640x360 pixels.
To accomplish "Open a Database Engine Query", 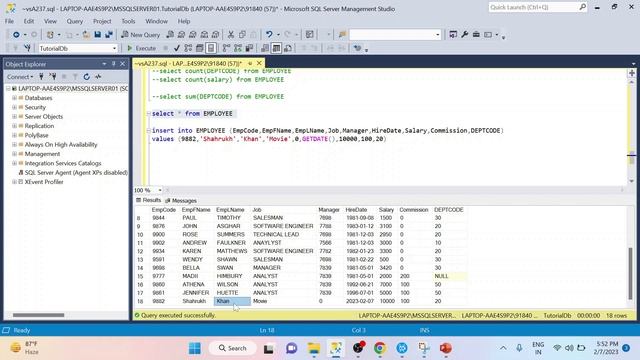I will point(170,35).
